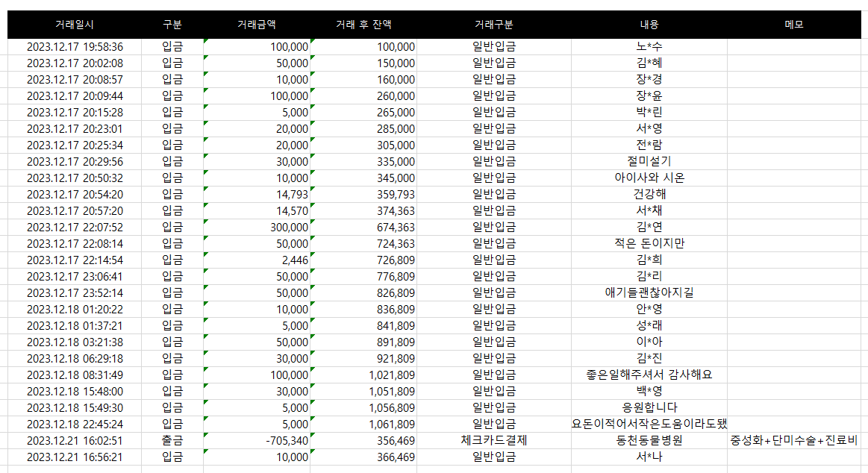Select balance cell 285,000
The width and height of the screenshot is (868, 473).
pyautogui.click(x=363, y=129)
